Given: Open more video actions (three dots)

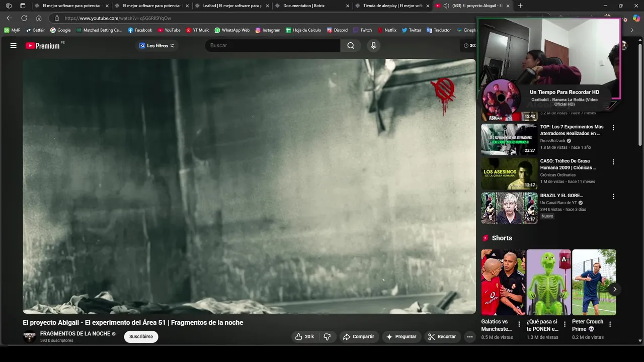Looking at the screenshot, I should click(470, 337).
